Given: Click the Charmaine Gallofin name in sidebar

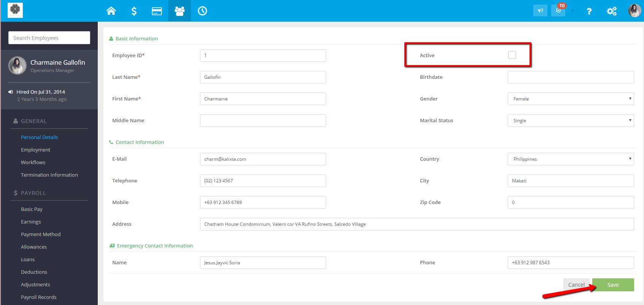Looking at the screenshot, I should (58, 62).
